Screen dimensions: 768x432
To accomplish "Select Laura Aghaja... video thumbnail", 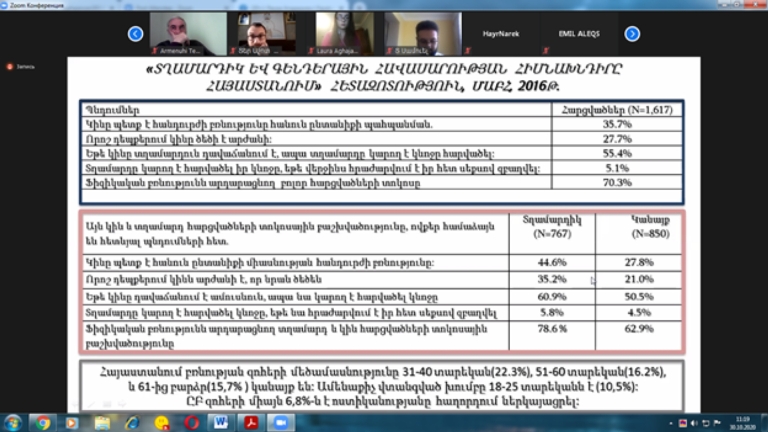I will 345,34.
